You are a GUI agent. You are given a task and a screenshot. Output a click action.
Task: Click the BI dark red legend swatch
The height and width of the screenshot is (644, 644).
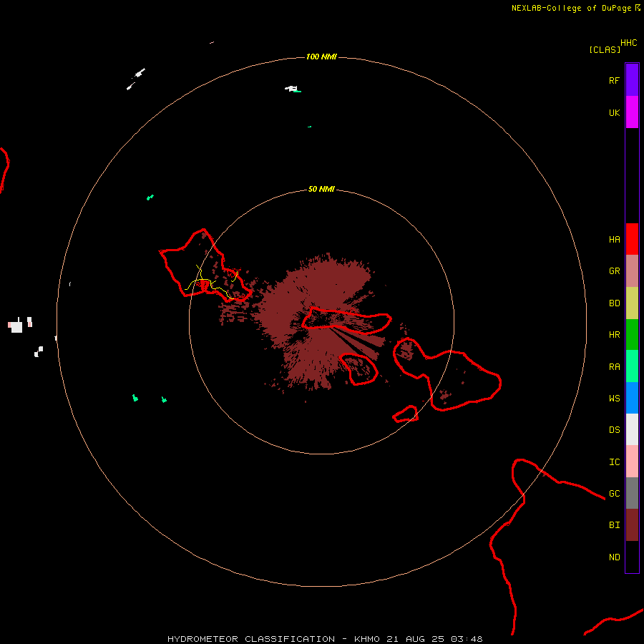tap(632, 525)
